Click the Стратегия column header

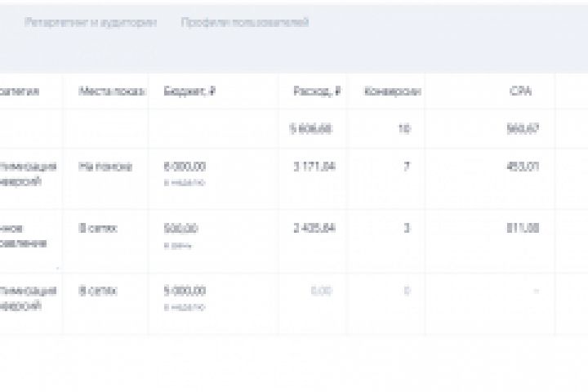click(x=20, y=91)
